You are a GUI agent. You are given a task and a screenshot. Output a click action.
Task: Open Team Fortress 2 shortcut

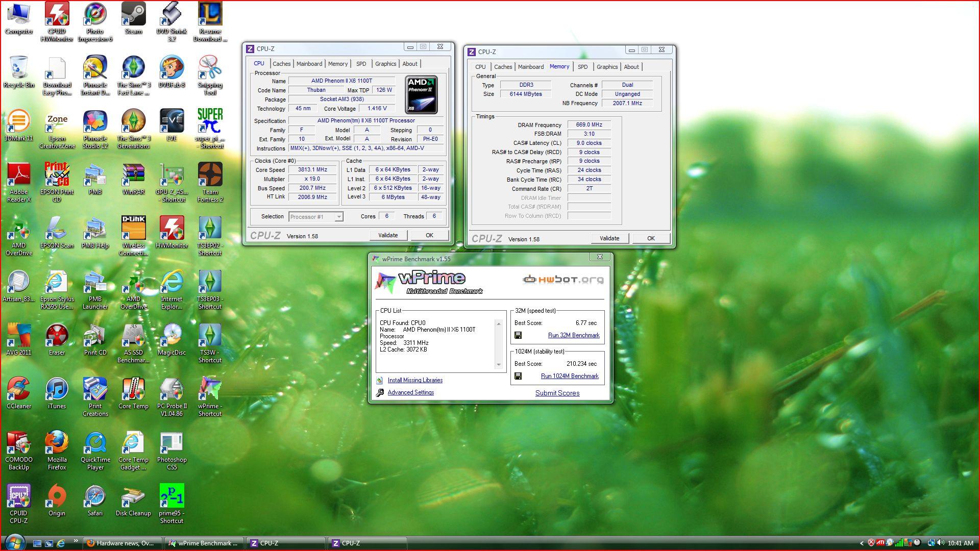click(210, 182)
